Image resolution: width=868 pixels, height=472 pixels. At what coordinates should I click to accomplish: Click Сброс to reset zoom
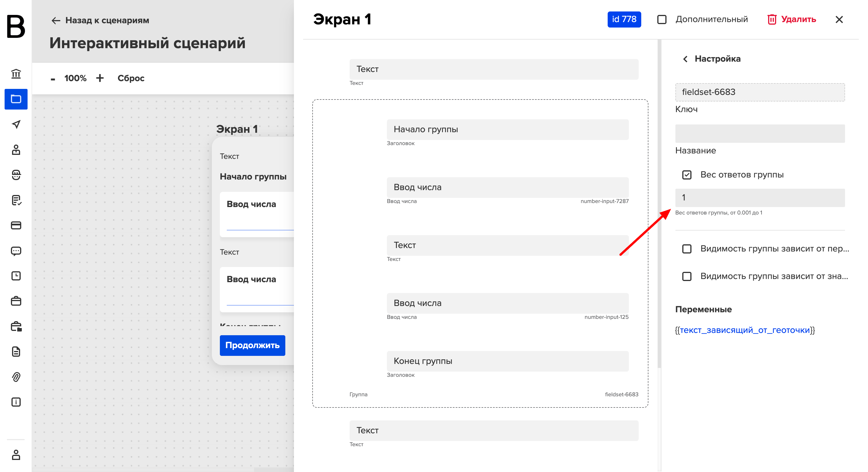pyautogui.click(x=131, y=78)
